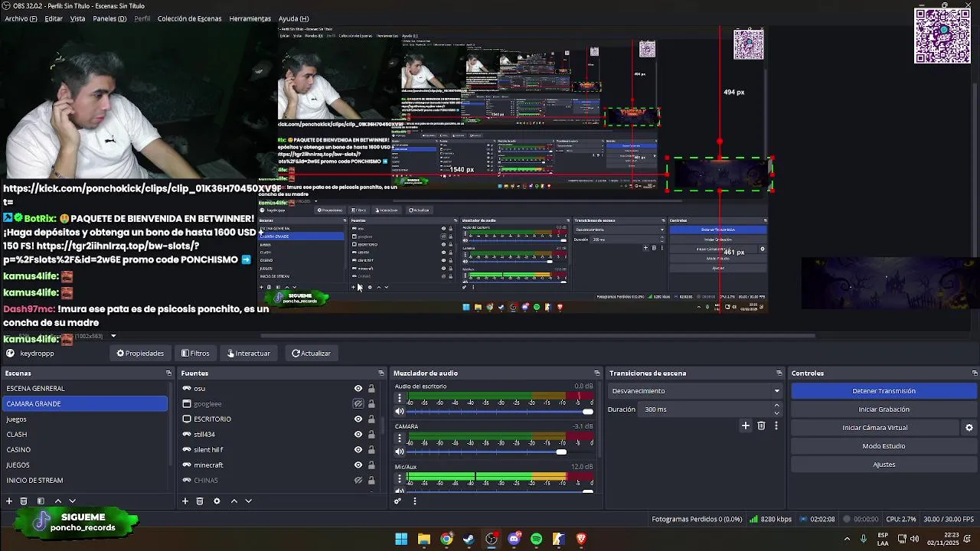This screenshot has width=980, height=551.
Task: Hide the still434 source eye icon
Action: click(358, 435)
